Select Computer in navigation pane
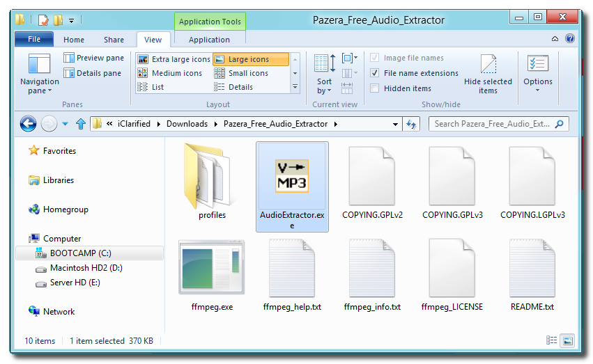The width and height of the screenshot is (593, 364). 54,239
